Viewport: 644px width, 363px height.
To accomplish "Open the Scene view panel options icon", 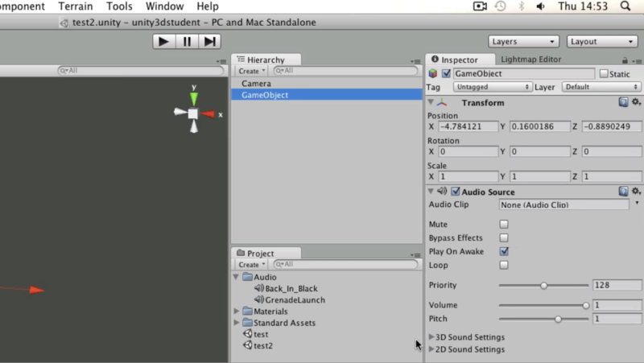I will (221, 62).
